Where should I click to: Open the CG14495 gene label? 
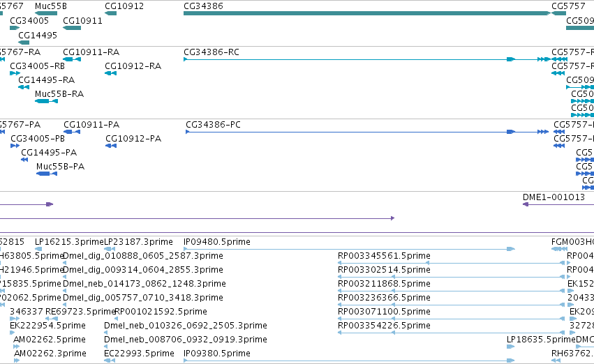tap(38, 35)
